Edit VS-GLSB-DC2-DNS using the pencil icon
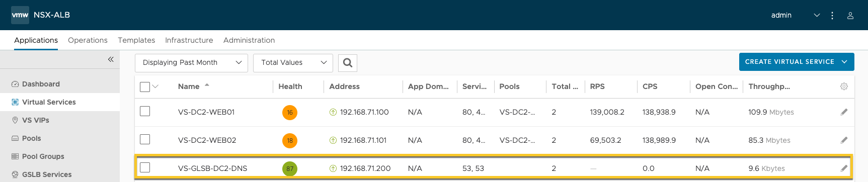 [x=844, y=168]
